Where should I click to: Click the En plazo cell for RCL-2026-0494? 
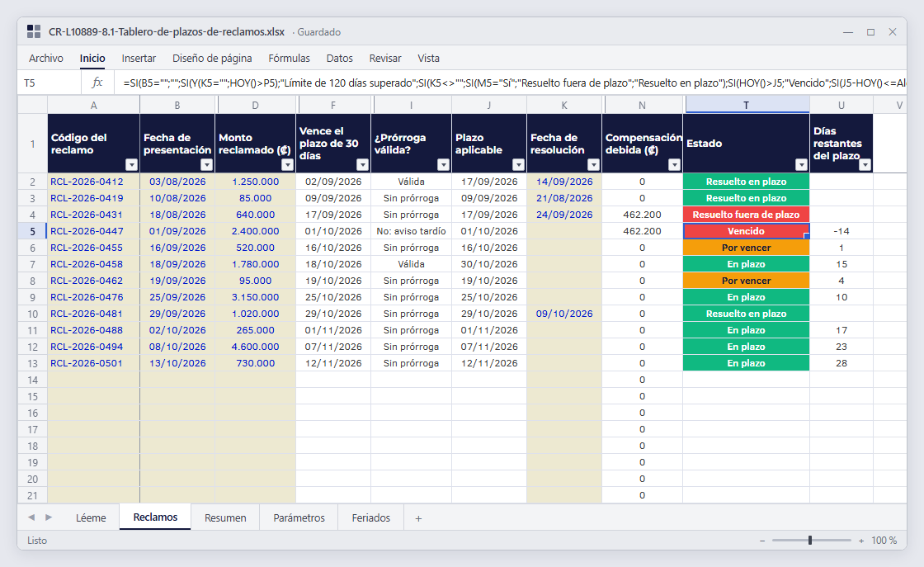[x=746, y=347]
